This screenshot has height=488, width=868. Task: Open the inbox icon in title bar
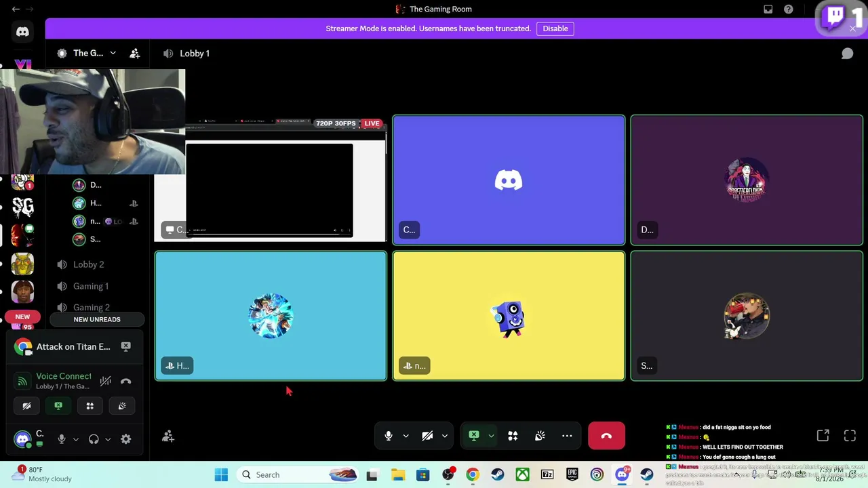768,9
